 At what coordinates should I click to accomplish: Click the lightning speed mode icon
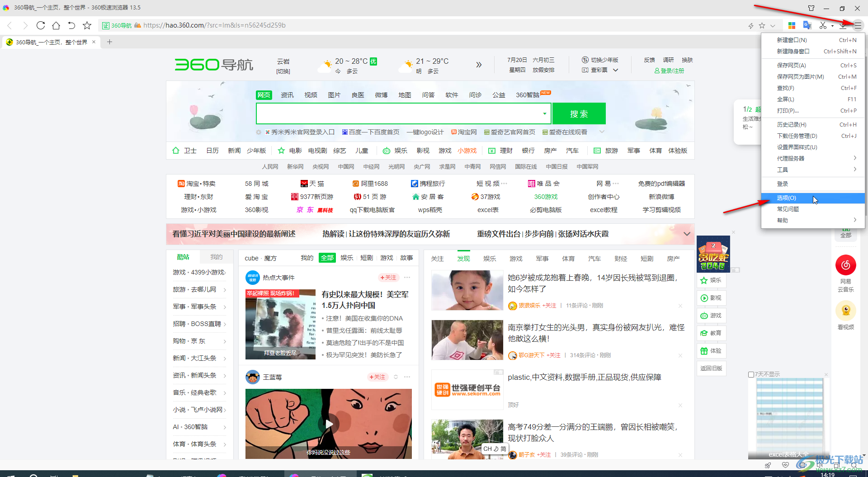tap(751, 25)
